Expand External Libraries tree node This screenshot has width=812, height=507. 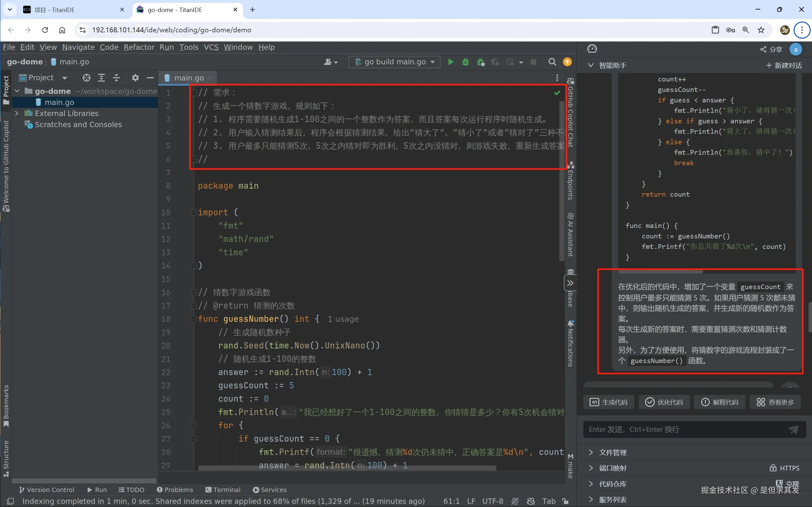pyautogui.click(x=16, y=113)
